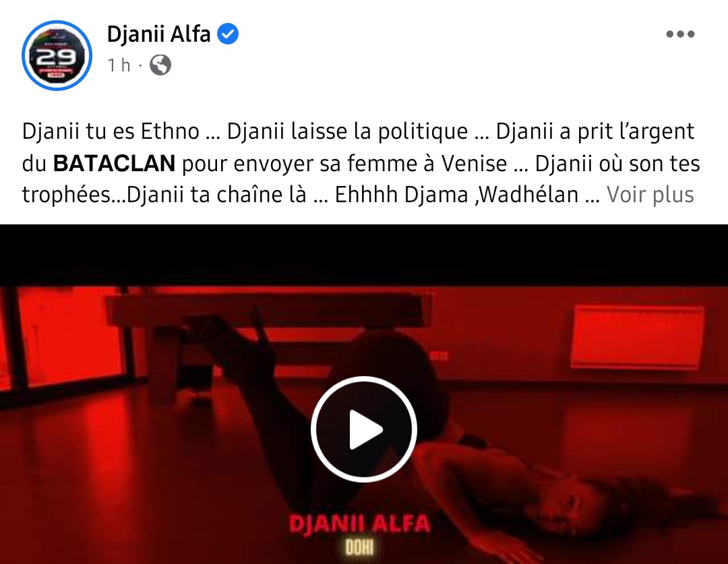Viewport: 728px width, 564px height.
Task: Open the three-dot post options menu
Action: point(680,34)
